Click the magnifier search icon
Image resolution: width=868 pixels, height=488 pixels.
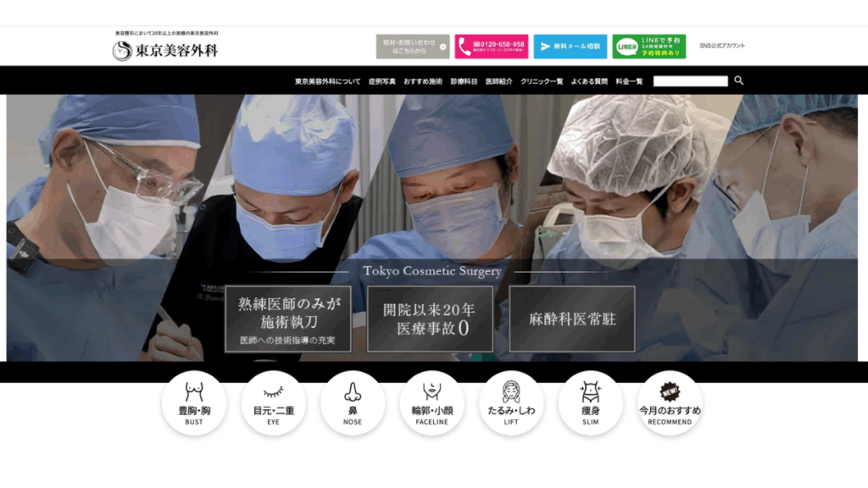coord(738,80)
